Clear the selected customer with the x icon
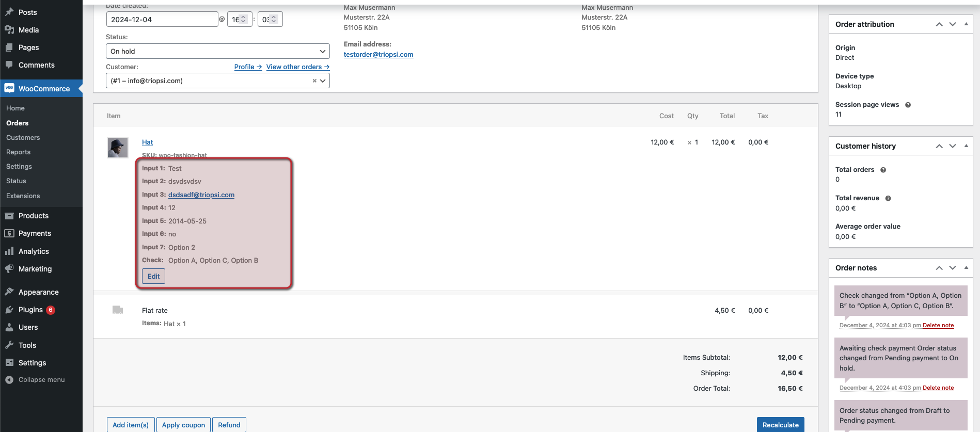 pyautogui.click(x=314, y=81)
